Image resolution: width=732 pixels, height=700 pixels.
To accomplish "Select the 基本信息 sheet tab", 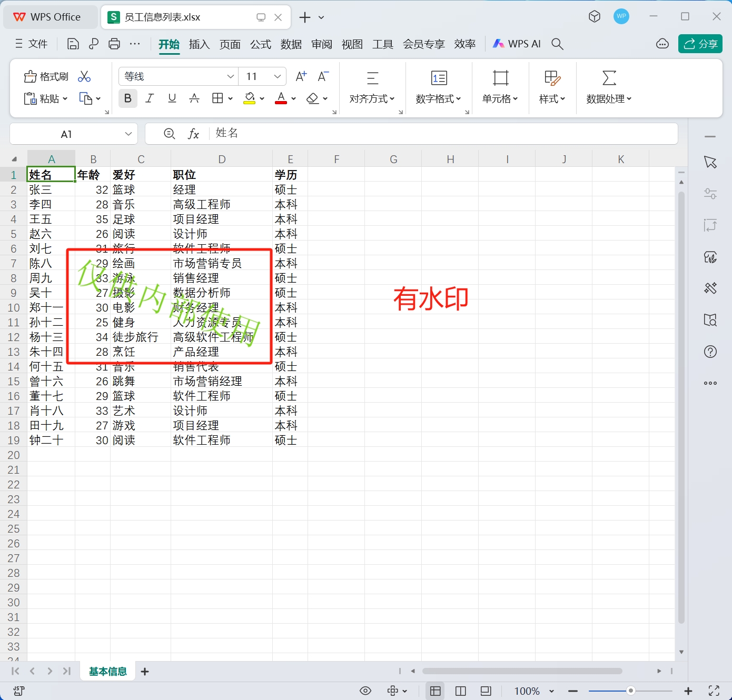I will point(107,672).
